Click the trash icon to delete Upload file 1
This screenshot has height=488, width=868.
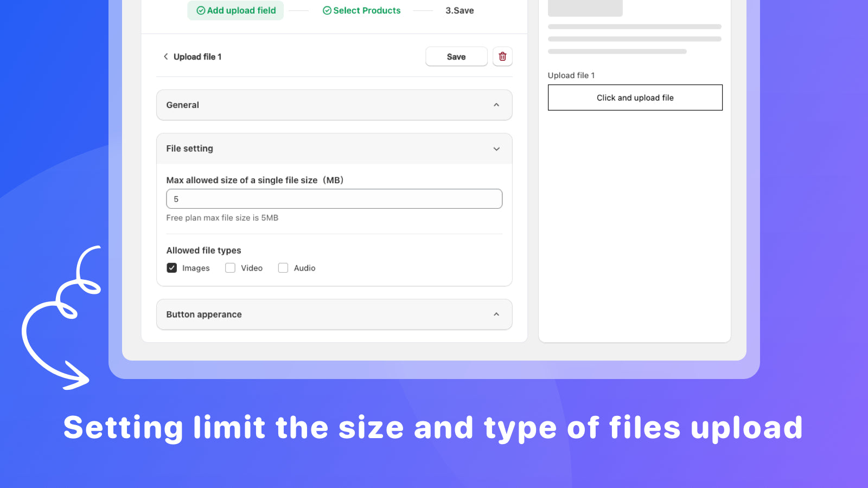[x=502, y=56]
